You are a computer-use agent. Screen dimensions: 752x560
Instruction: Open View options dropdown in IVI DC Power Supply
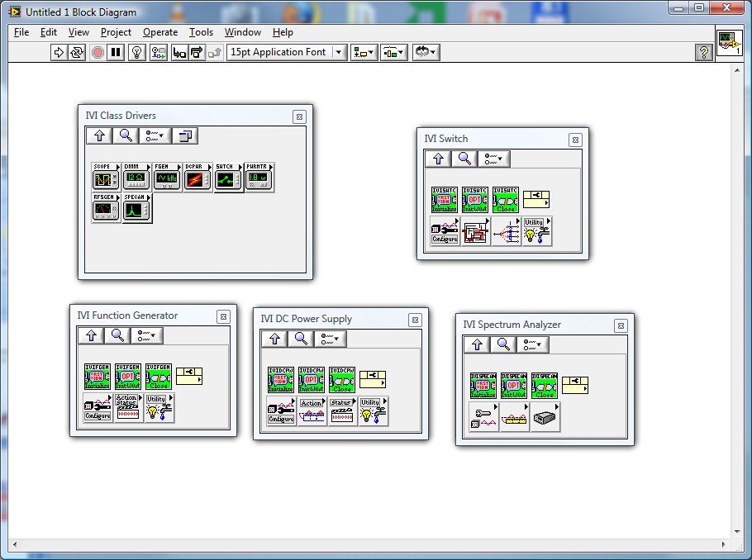pos(330,339)
